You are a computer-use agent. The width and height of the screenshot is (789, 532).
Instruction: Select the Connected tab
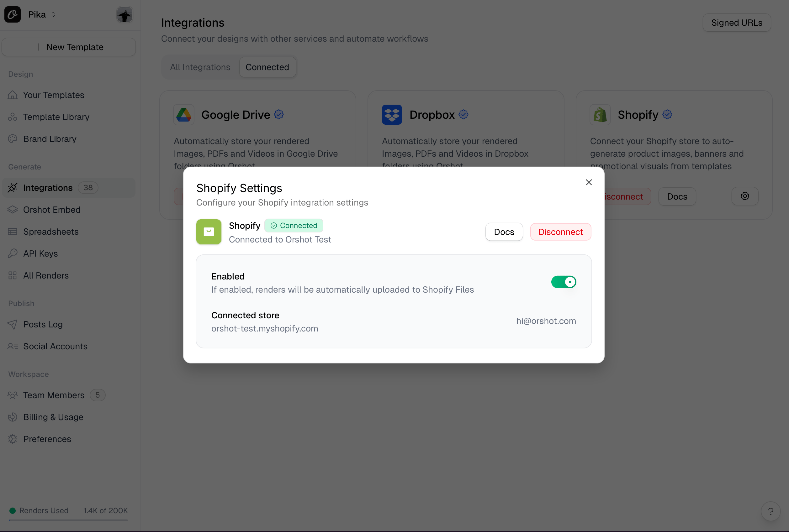coord(267,67)
